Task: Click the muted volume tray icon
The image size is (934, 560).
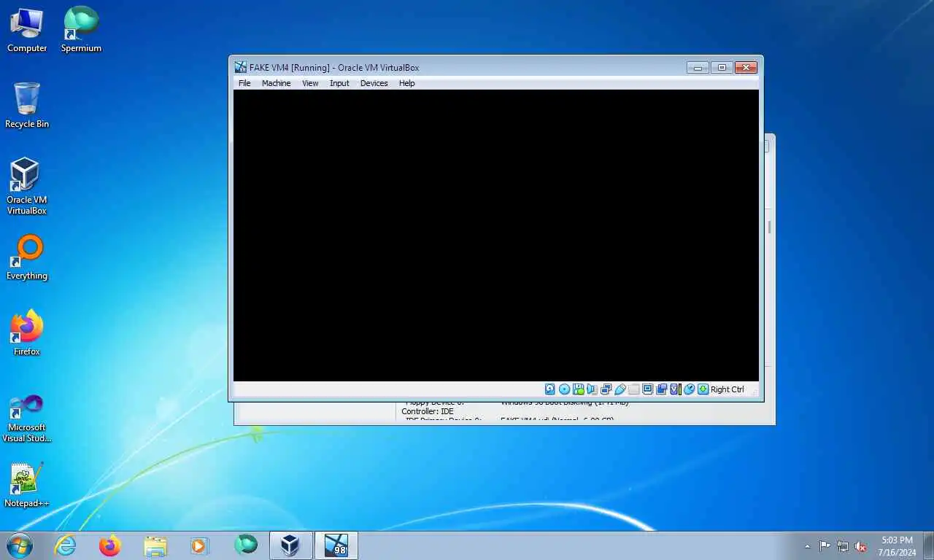Action: (x=860, y=546)
